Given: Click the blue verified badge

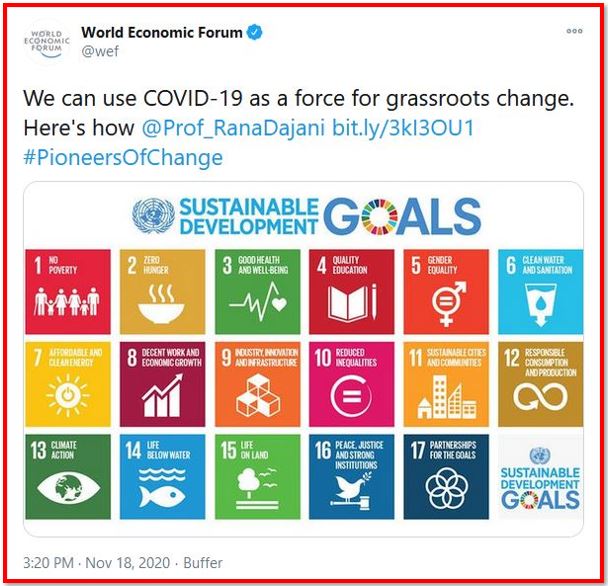Looking at the screenshot, I should [x=255, y=32].
